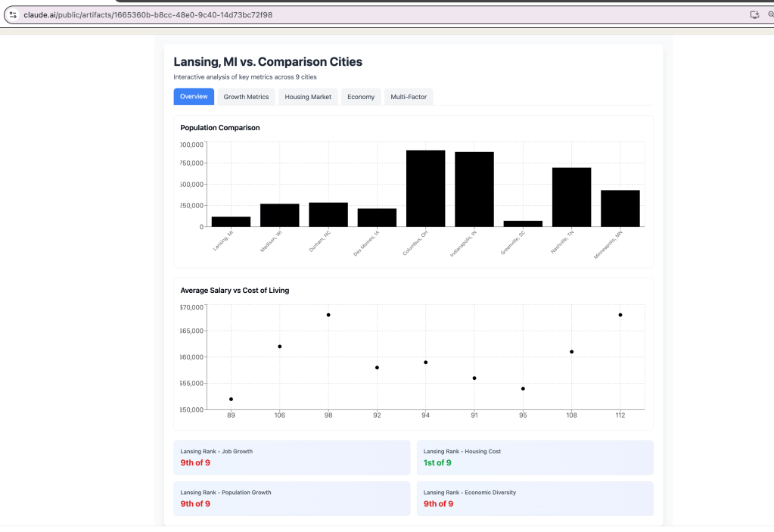Select the Lansing Rank Population Growth card
This screenshot has width=774, height=532.
coord(291,498)
